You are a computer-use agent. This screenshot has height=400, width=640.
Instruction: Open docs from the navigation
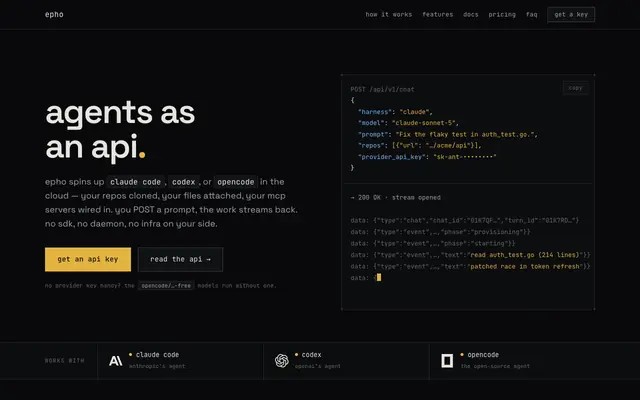471,15
